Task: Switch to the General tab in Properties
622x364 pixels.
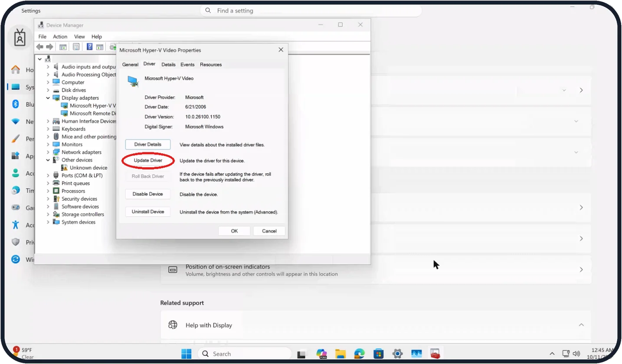Action: 130,65
